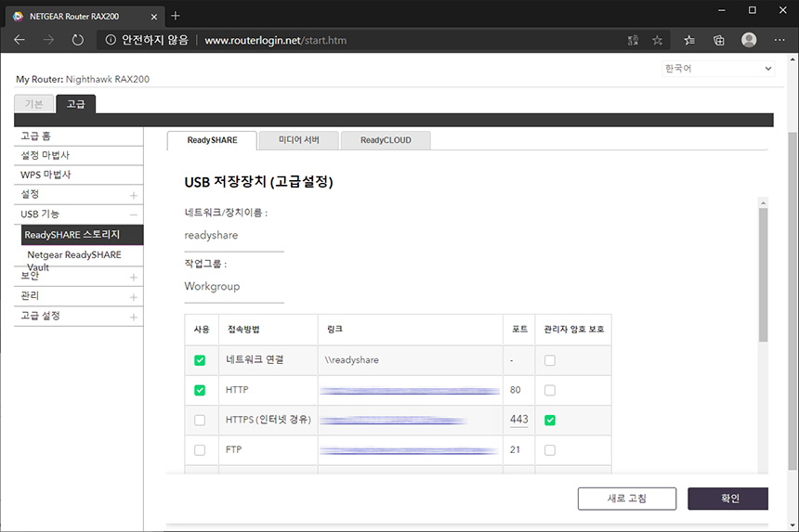Open browser collections icon
This screenshot has width=799, height=532.
click(718, 40)
